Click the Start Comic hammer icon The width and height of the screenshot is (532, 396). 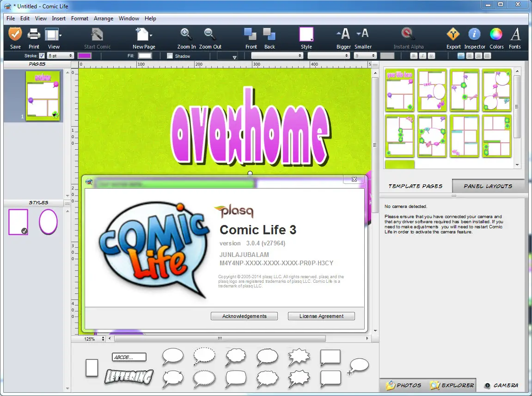[97, 35]
